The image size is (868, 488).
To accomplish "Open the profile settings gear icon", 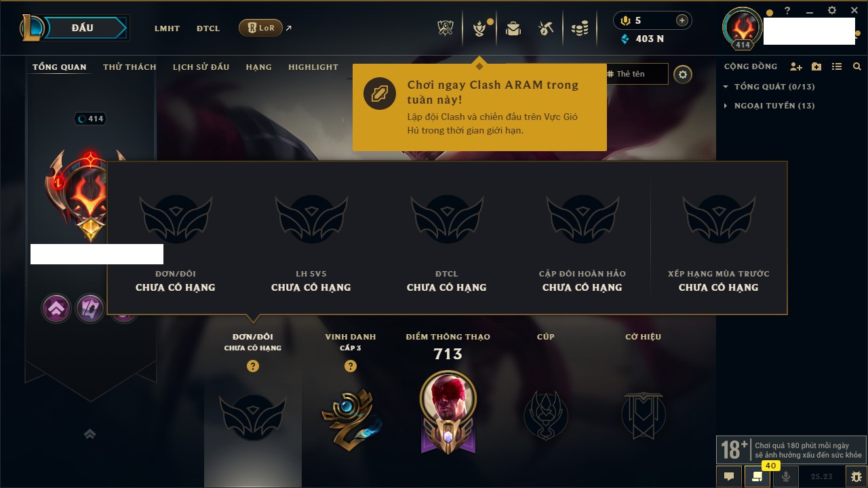I will coord(683,75).
